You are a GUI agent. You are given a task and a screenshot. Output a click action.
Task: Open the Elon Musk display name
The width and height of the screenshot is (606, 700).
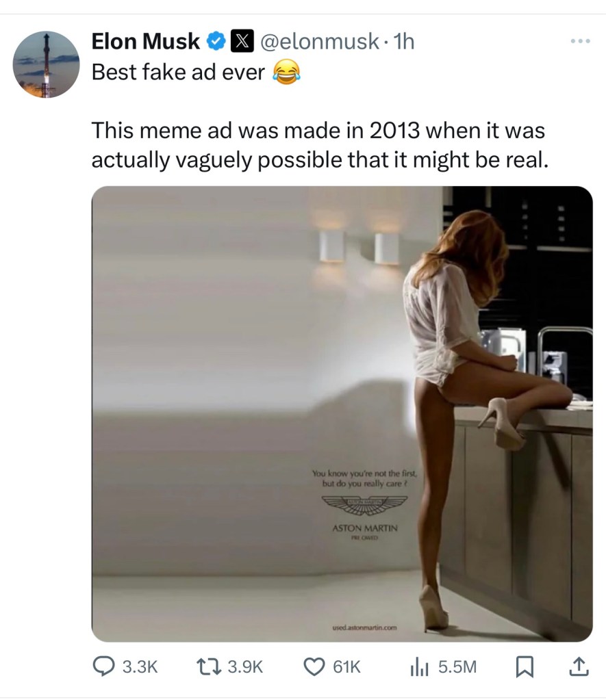point(146,42)
